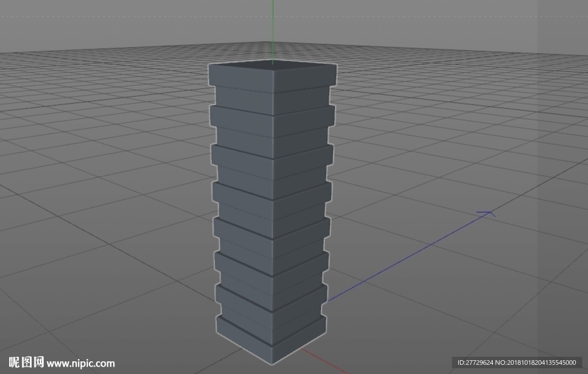Select the top face of the tower
The width and height of the screenshot is (588, 374).
click(273, 65)
